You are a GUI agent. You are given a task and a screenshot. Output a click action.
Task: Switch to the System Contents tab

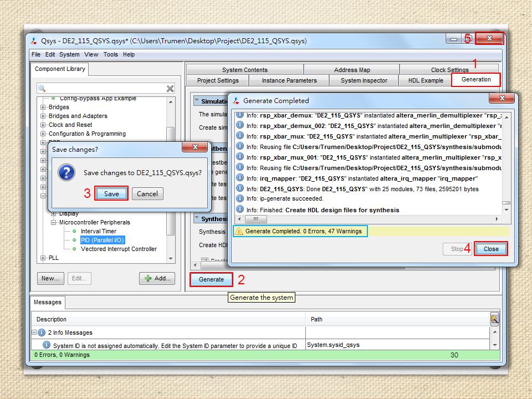[245, 70]
